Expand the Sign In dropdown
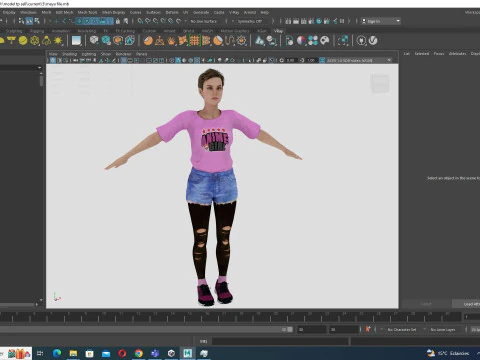The height and width of the screenshot is (360, 480). click(x=381, y=21)
